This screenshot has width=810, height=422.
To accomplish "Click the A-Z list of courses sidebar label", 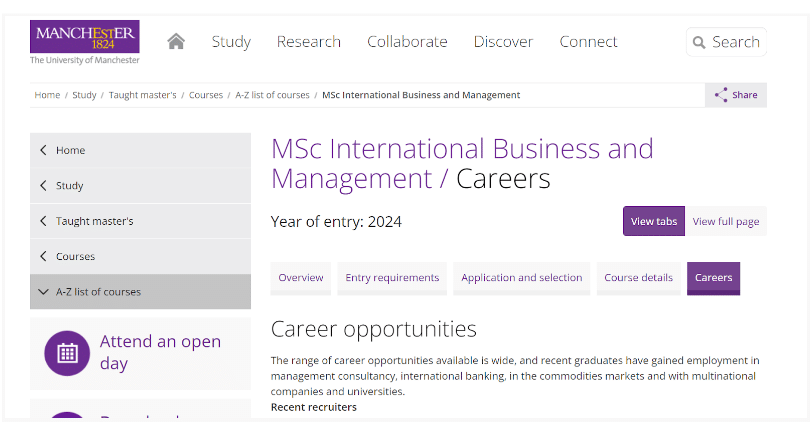I will click(98, 292).
